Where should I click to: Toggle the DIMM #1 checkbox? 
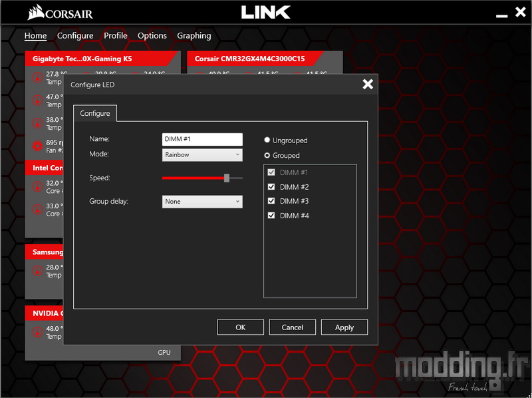coord(271,172)
